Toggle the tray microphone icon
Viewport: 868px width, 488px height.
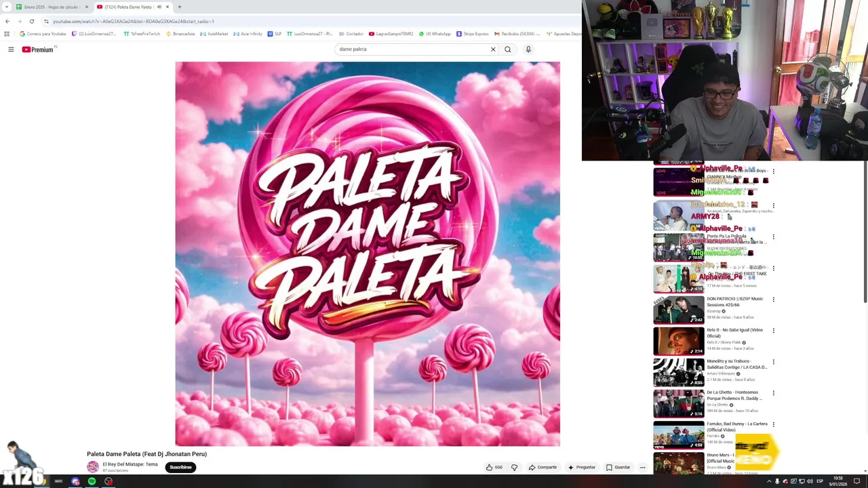click(777, 481)
